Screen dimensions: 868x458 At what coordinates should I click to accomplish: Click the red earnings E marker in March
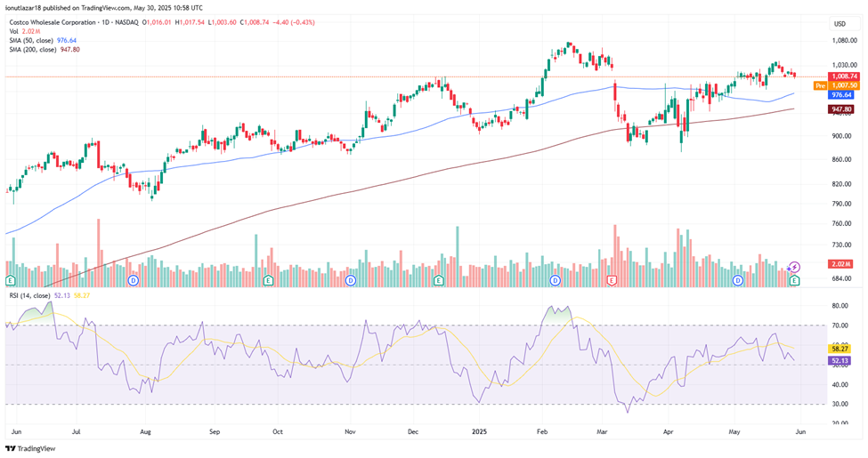point(612,280)
